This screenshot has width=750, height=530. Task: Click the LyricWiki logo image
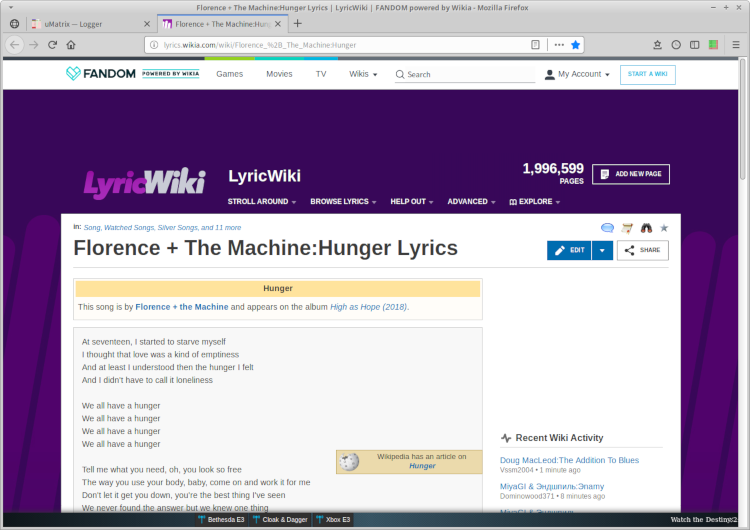click(x=144, y=183)
